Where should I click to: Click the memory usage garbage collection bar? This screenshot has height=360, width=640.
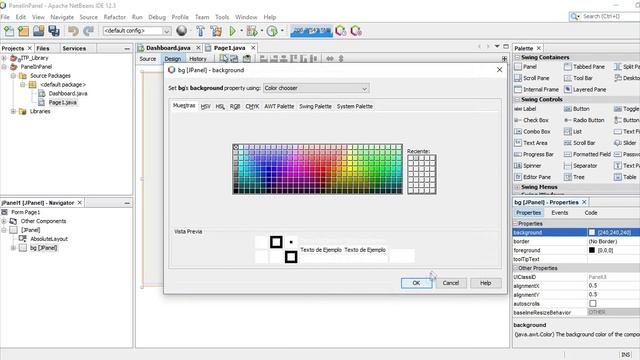pyautogui.click(x=311, y=31)
